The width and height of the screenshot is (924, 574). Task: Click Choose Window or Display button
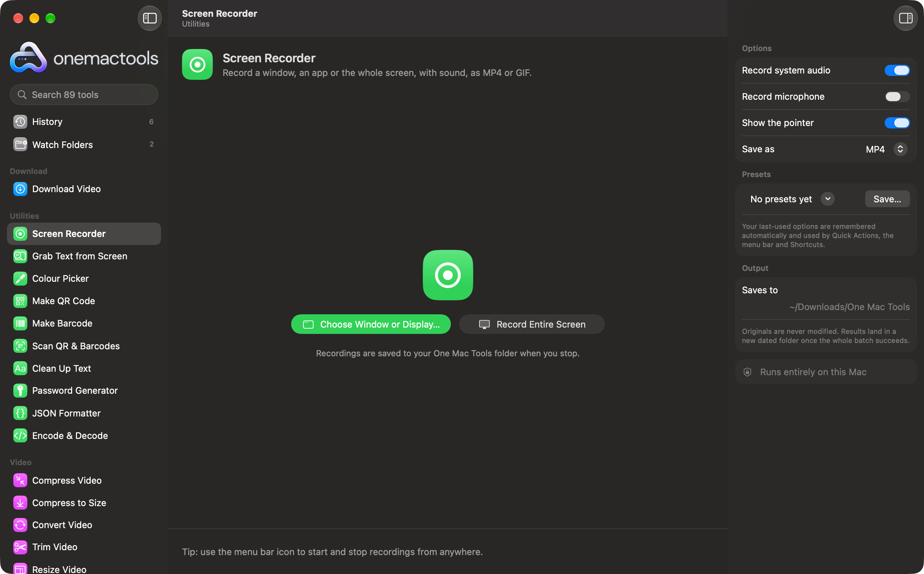point(371,324)
